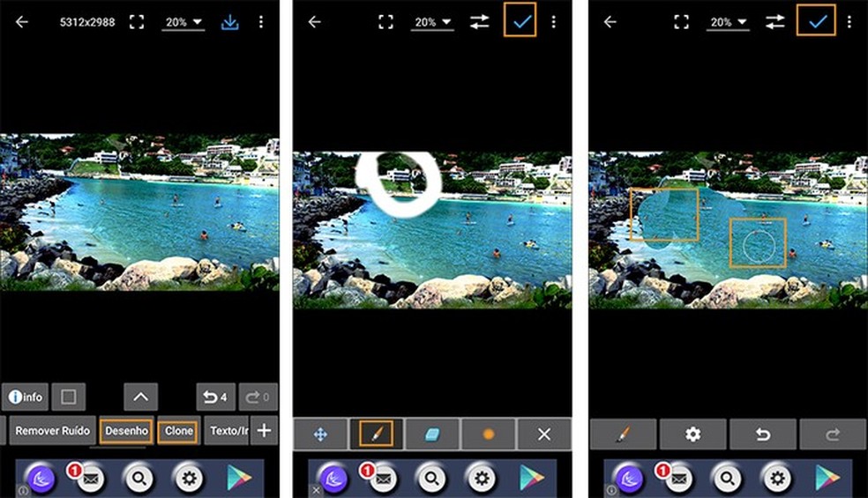Open overflow menu in left screen

point(261,22)
